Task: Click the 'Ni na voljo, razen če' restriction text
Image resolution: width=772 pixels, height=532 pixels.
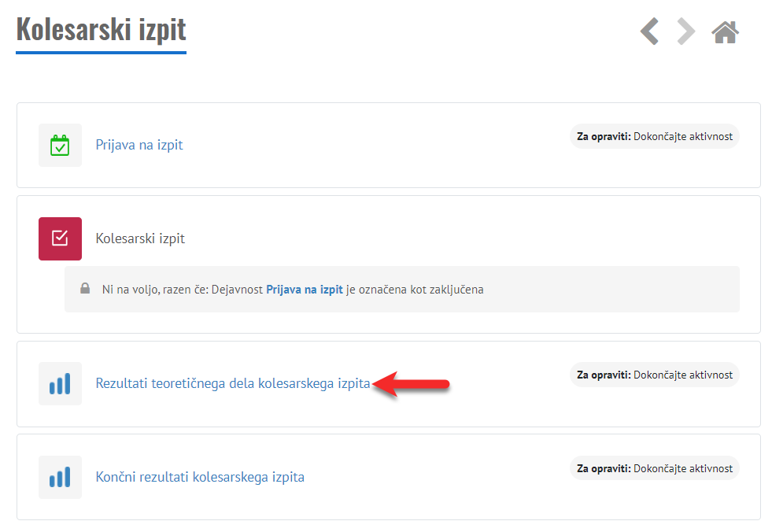Action: pos(156,289)
